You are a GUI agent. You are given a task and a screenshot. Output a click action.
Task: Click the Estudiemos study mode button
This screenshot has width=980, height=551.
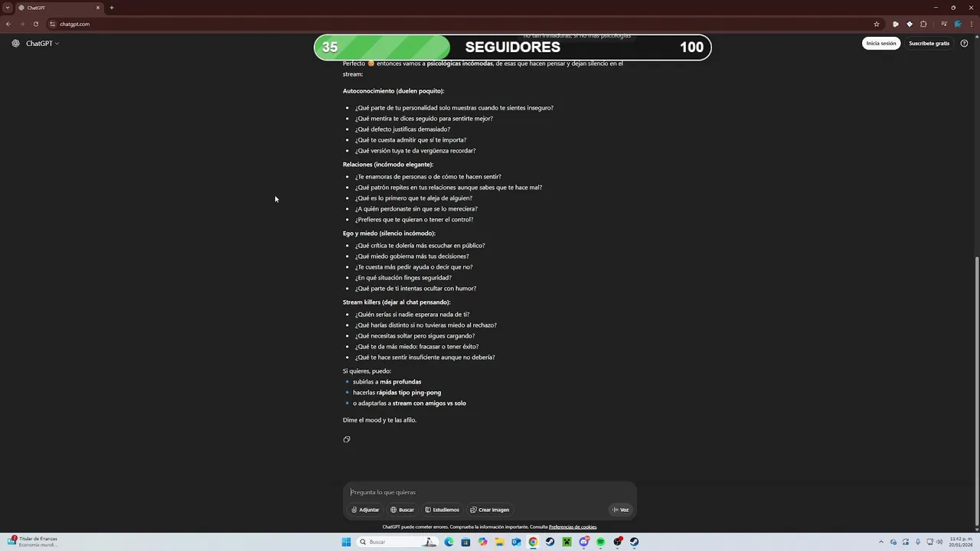pyautogui.click(x=442, y=510)
